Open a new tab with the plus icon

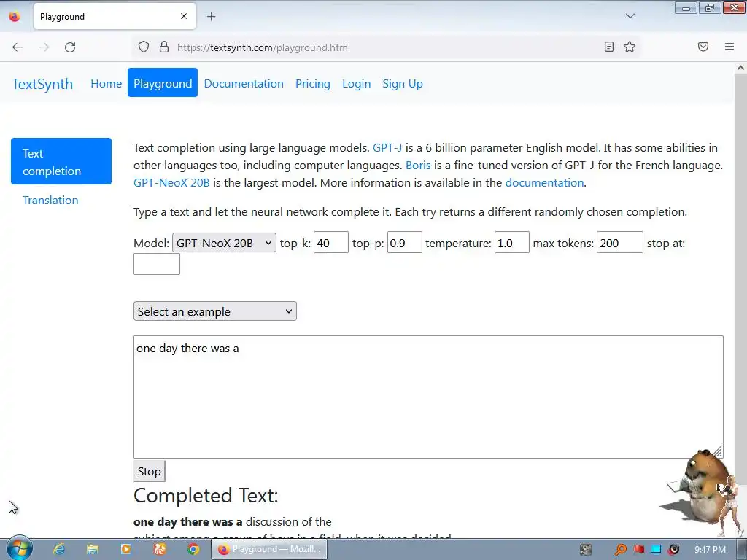point(211,17)
